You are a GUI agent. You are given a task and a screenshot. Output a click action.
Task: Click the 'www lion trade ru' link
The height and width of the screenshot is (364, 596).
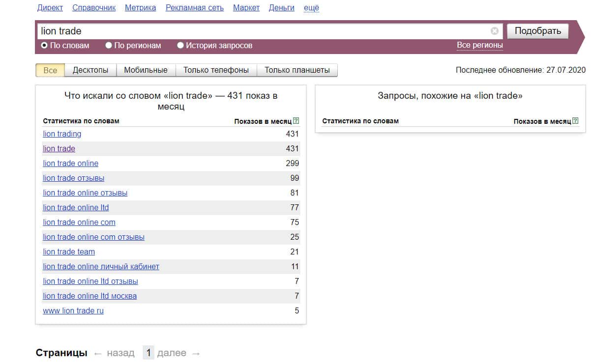(x=73, y=310)
